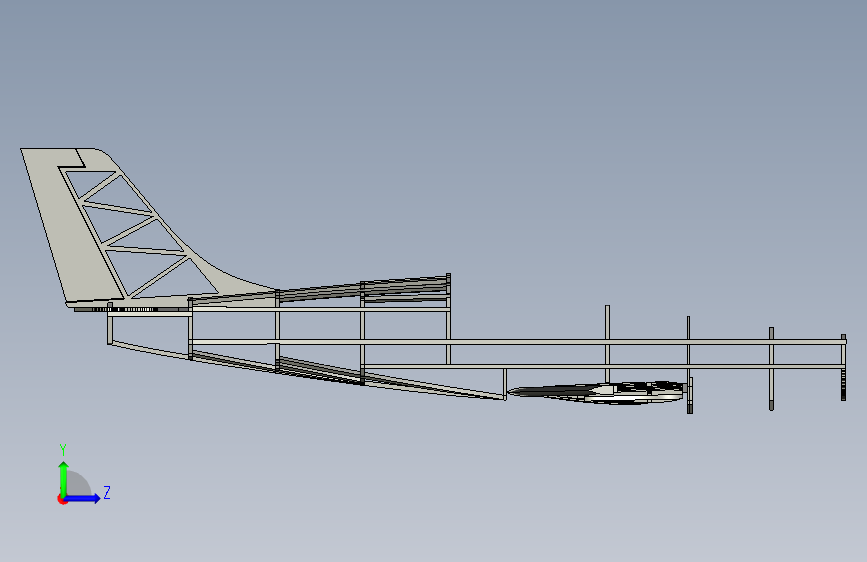Click the red X axis origin dot of the triad

coord(62,500)
